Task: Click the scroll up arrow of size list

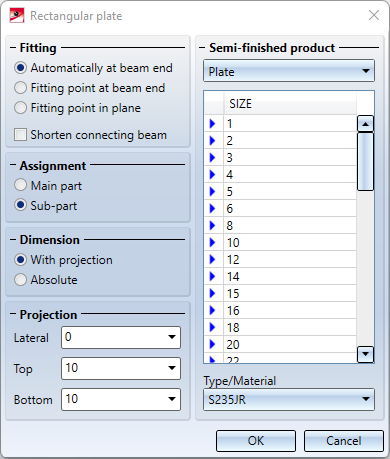Action: pos(365,124)
